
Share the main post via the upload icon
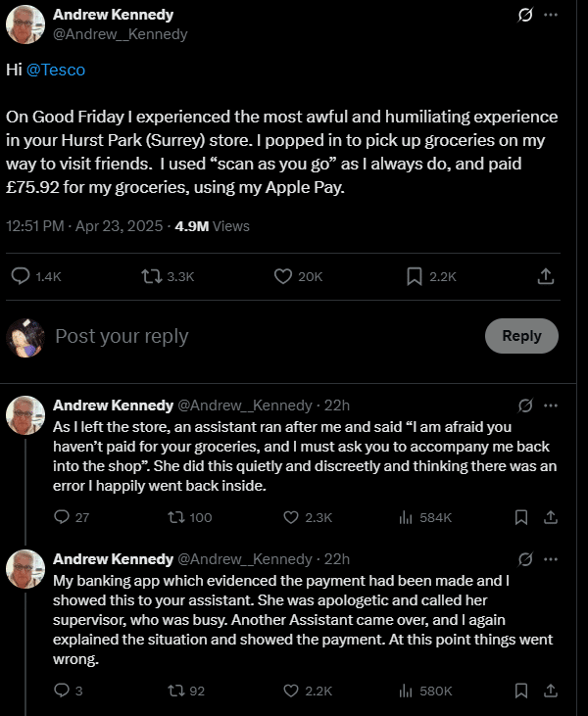(546, 276)
